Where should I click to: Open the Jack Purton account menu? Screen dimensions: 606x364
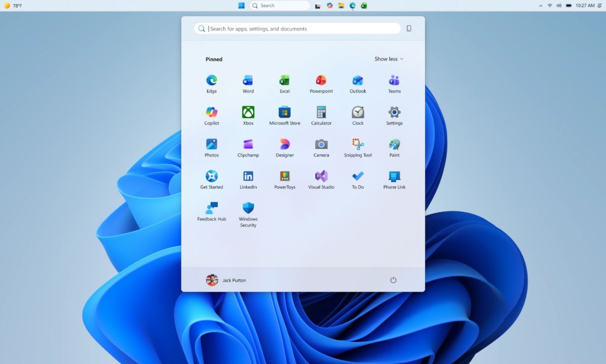226,280
